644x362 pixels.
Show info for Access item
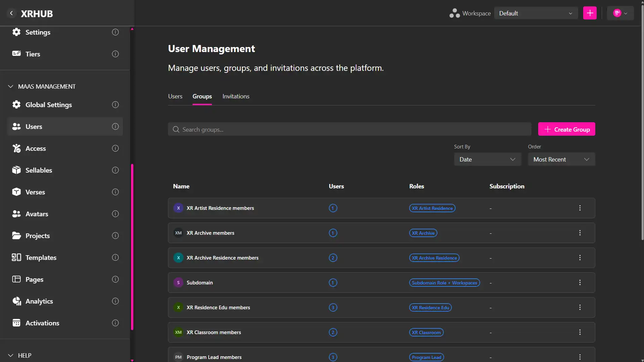point(115,148)
